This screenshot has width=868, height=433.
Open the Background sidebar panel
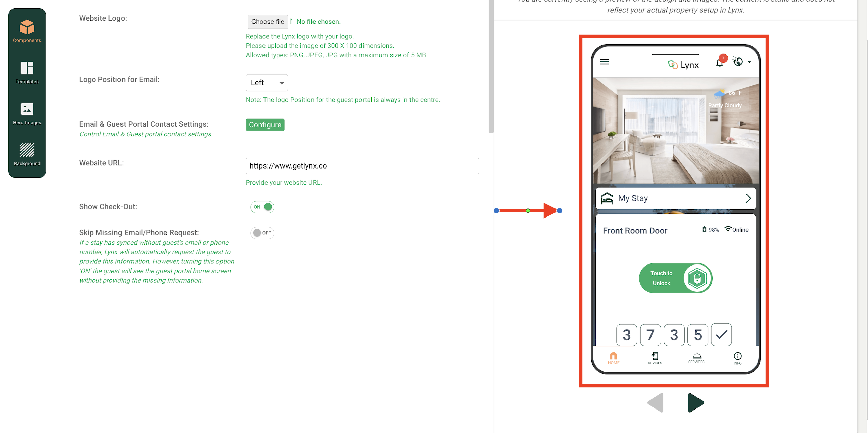[27, 155]
